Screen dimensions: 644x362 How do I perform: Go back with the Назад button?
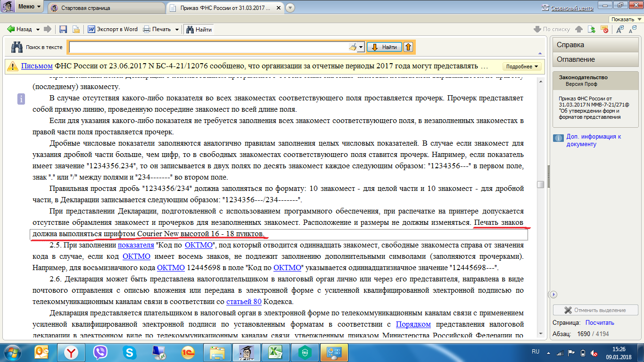coord(20,29)
